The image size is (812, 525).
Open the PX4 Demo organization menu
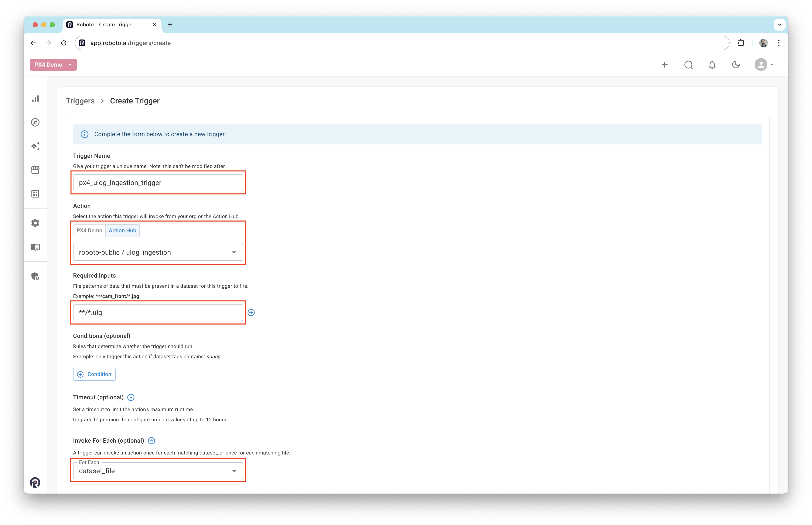coord(53,65)
